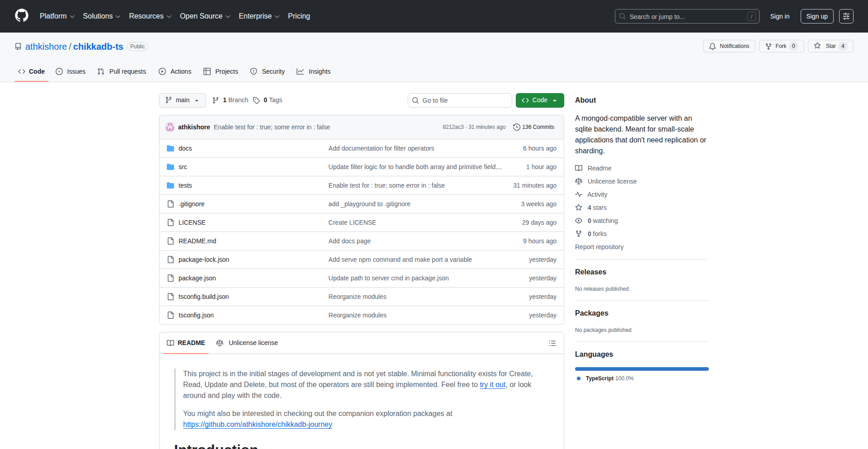Viewport: 868px width, 449px height.
Task: Open the chikkadb-journey companion repository link
Action: click(x=257, y=424)
